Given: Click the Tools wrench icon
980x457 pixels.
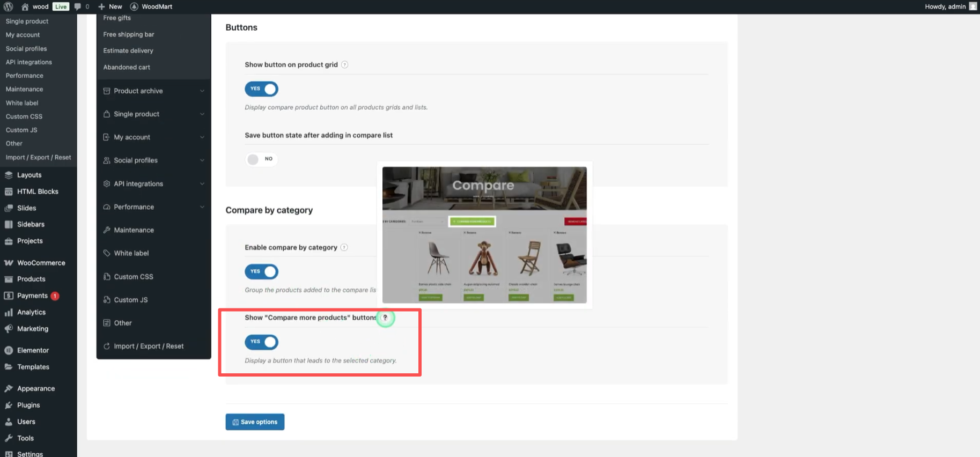Looking at the screenshot, I should pos(9,438).
